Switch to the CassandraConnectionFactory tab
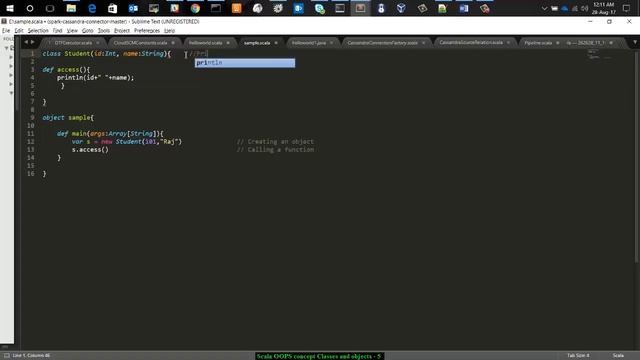Screen dimensions: 640x360 click(382, 43)
